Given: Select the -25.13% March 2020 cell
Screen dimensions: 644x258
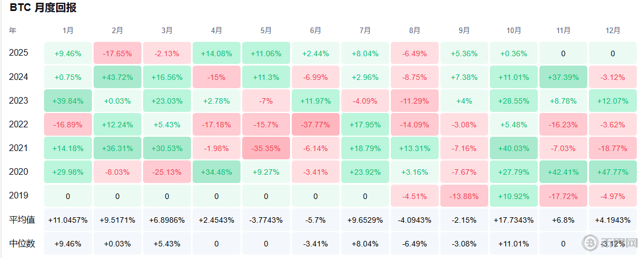Looking at the screenshot, I should (167, 172).
